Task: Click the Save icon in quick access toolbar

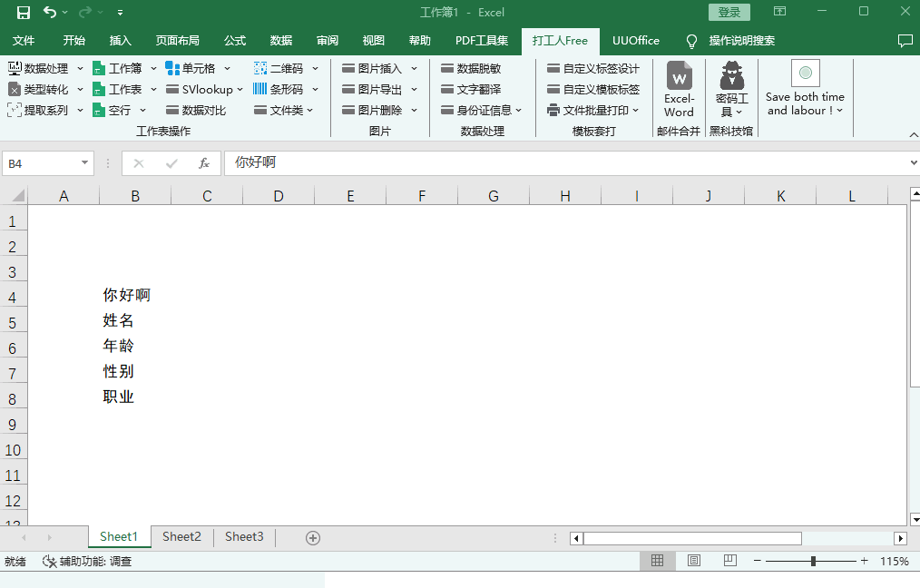Action: click(x=24, y=13)
